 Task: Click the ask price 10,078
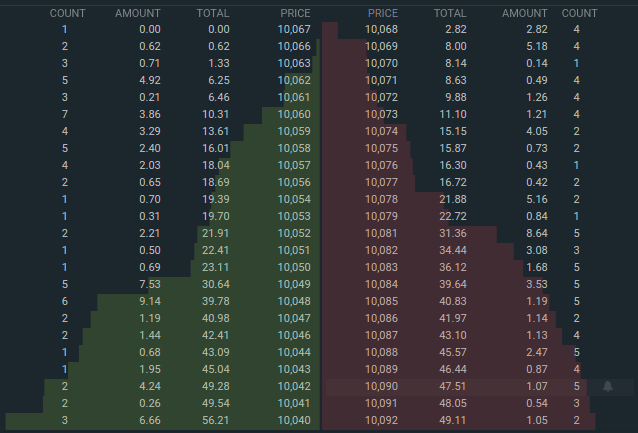pyautogui.click(x=382, y=199)
